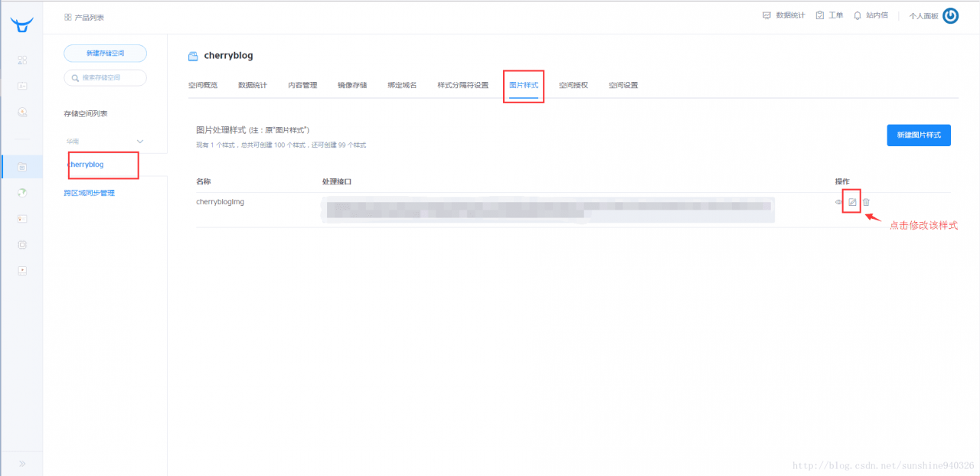Open the picture icon in left sidebar
Screen dimensions: 980x476
point(22,219)
